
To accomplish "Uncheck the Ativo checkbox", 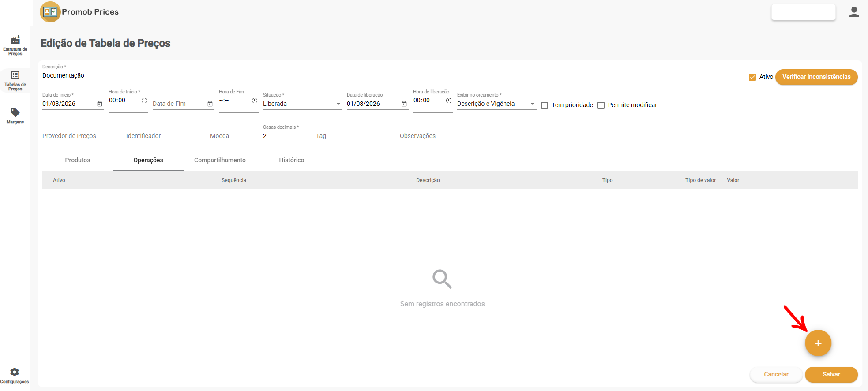I will (x=752, y=77).
